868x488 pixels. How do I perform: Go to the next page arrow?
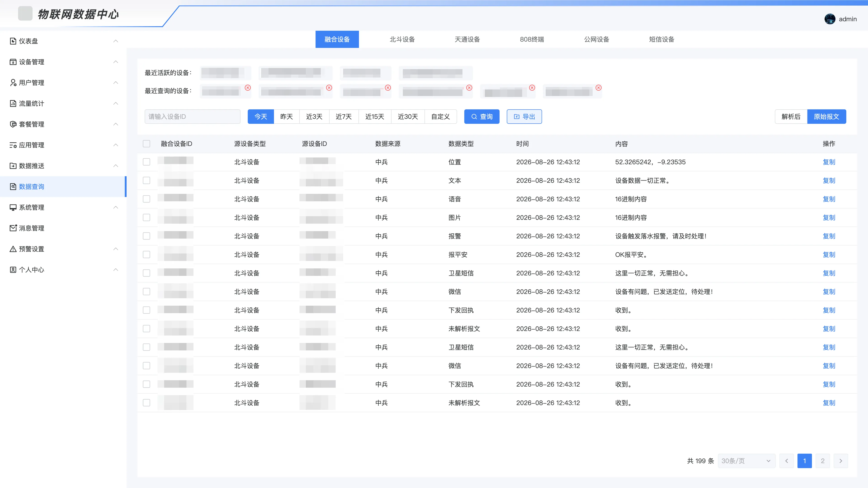coord(841,461)
